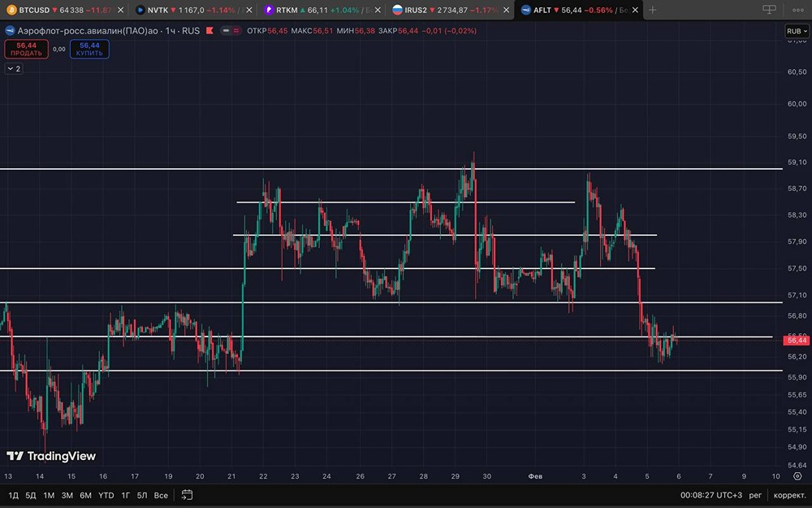812x508 pixels.
Task: Click the 59,10 price scale label
Action: (x=797, y=163)
